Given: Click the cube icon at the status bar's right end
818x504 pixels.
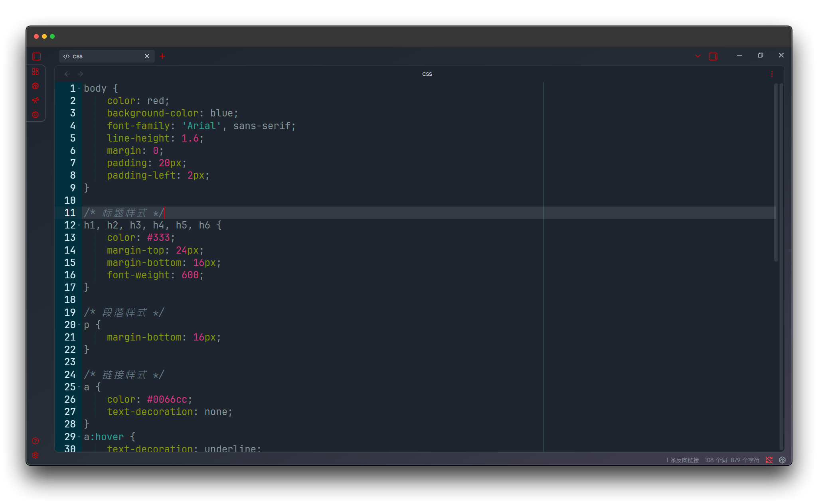Looking at the screenshot, I should (782, 460).
